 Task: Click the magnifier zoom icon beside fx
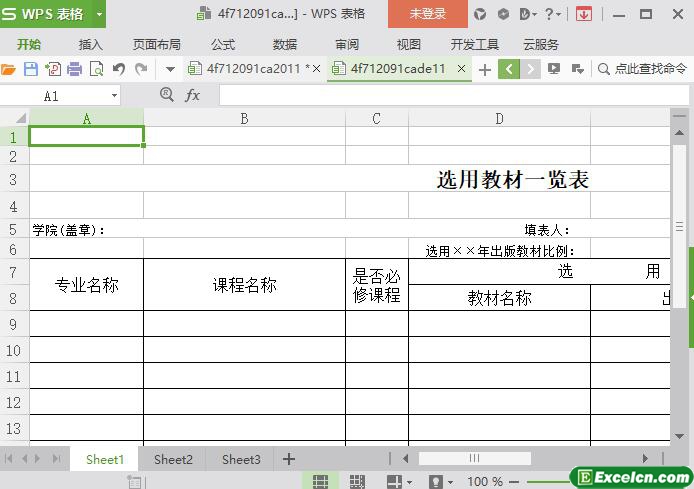point(166,94)
